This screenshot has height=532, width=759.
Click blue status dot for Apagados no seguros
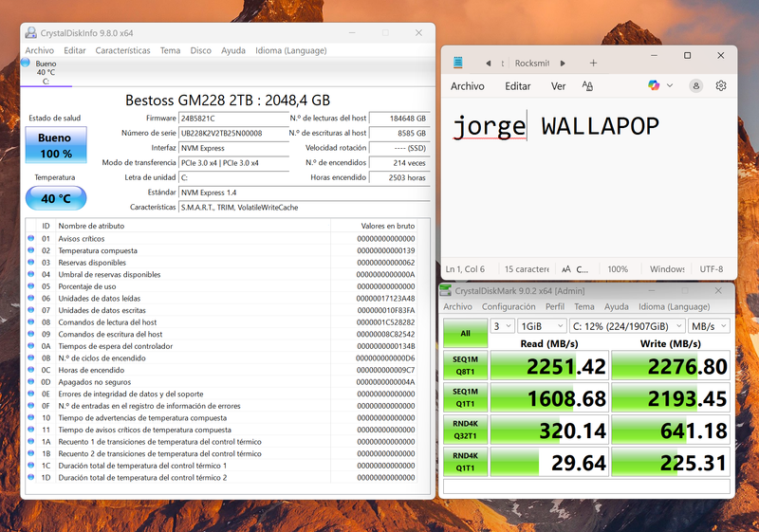click(31, 381)
